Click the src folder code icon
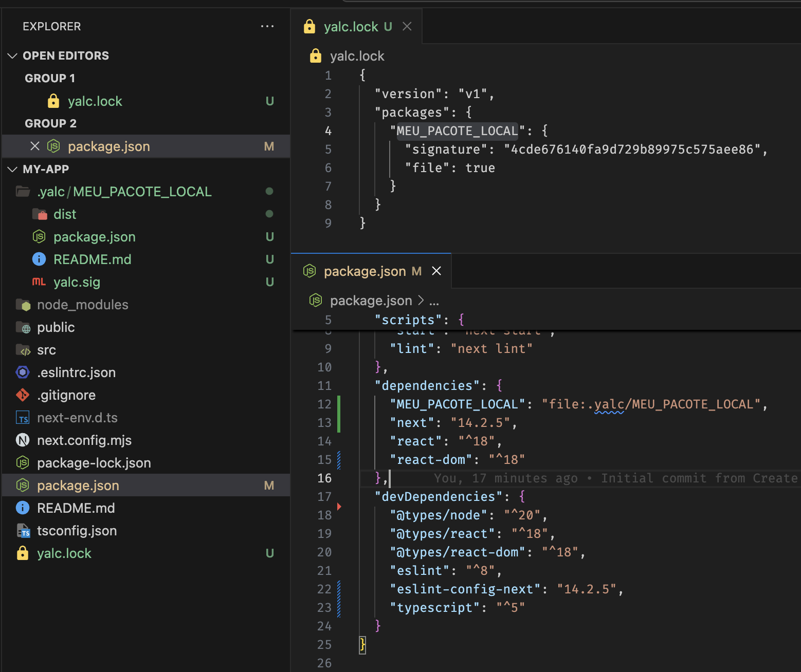 coord(23,350)
